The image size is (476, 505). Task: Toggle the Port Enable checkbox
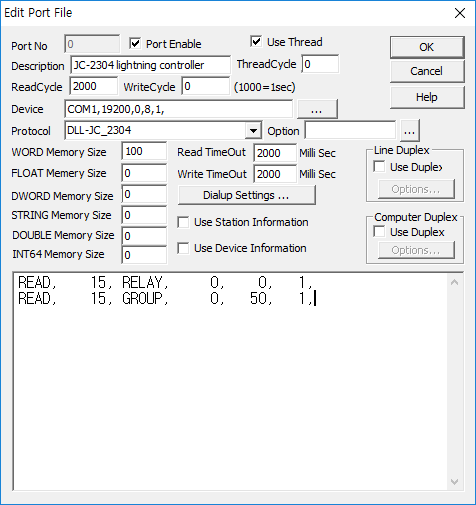pyautogui.click(x=135, y=43)
